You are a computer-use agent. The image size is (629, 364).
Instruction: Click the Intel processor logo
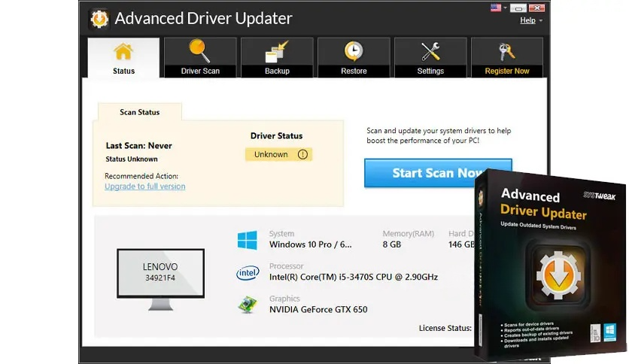[248, 273]
